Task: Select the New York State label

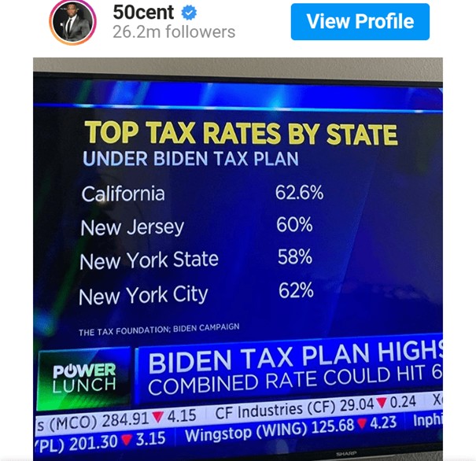Action: click(149, 260)
